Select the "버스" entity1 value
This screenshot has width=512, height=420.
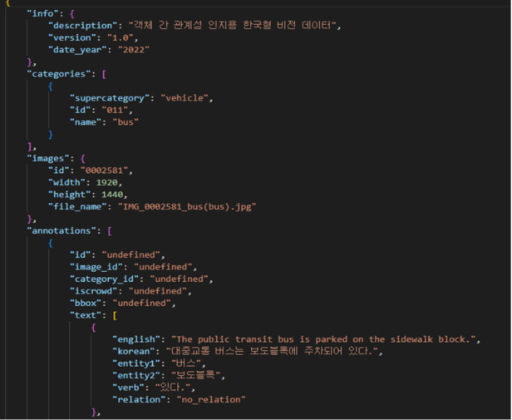tap(186, 363)
